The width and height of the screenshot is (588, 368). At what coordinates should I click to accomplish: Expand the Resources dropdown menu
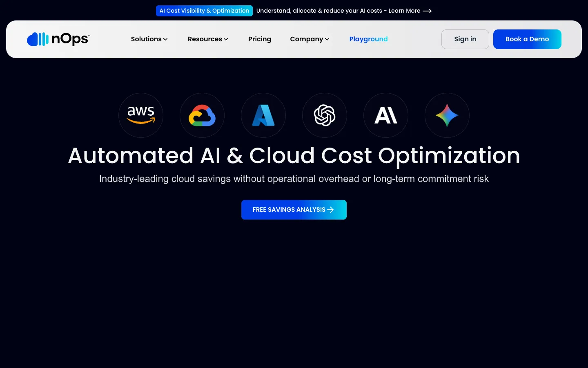point(208,39)
